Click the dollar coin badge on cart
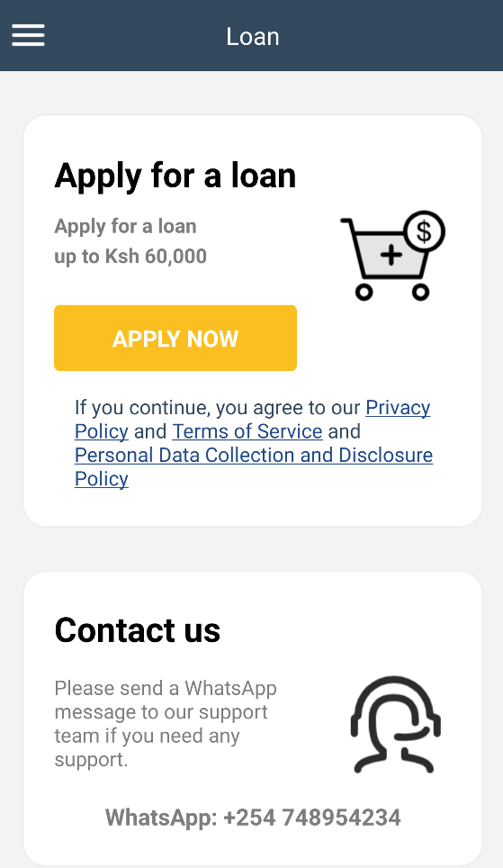The width and height of the screenshot is (503, 868). pos(424,231)
